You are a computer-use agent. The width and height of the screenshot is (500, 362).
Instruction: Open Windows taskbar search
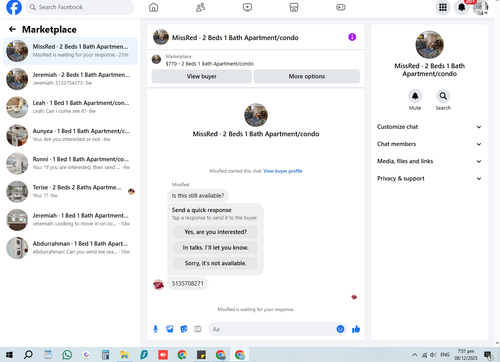coord(28,355)
